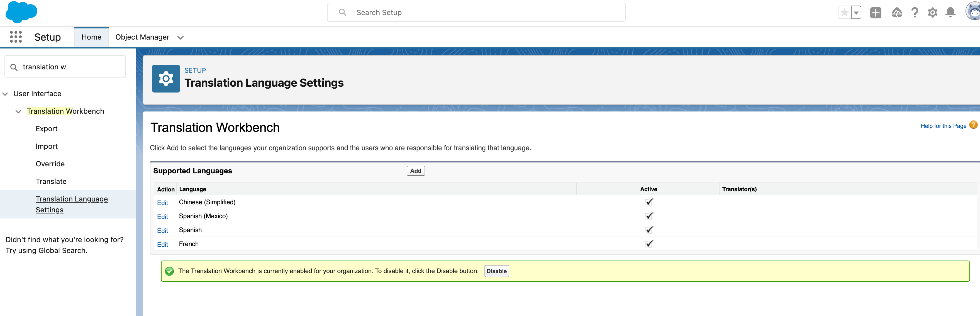Switch to the Home tab

[91, 37]
